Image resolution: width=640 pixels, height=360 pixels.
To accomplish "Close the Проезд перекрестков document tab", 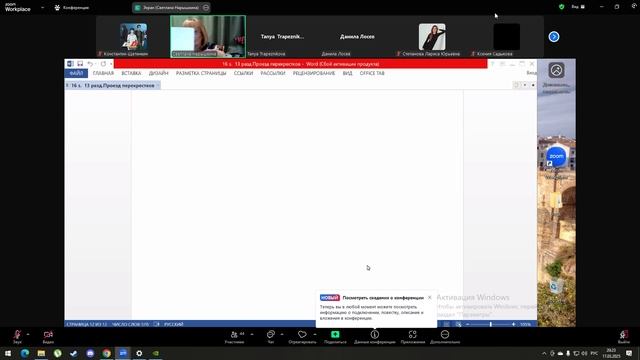I will 158,85.
